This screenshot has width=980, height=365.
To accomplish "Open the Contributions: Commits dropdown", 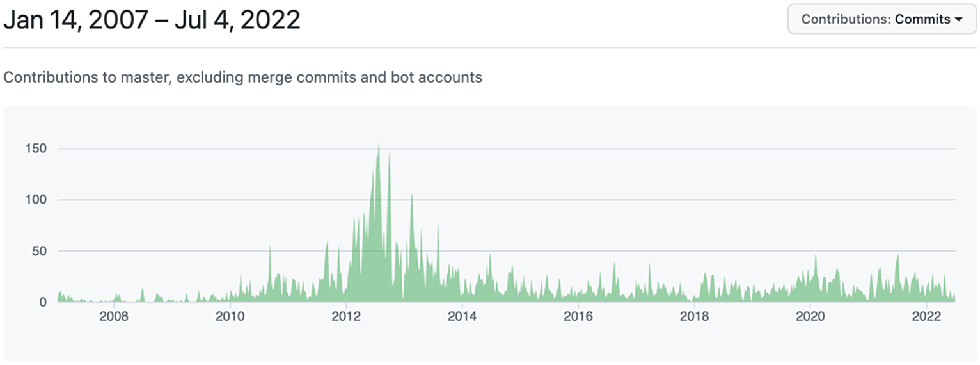I will pyautogui.click(x=881, y=19).
